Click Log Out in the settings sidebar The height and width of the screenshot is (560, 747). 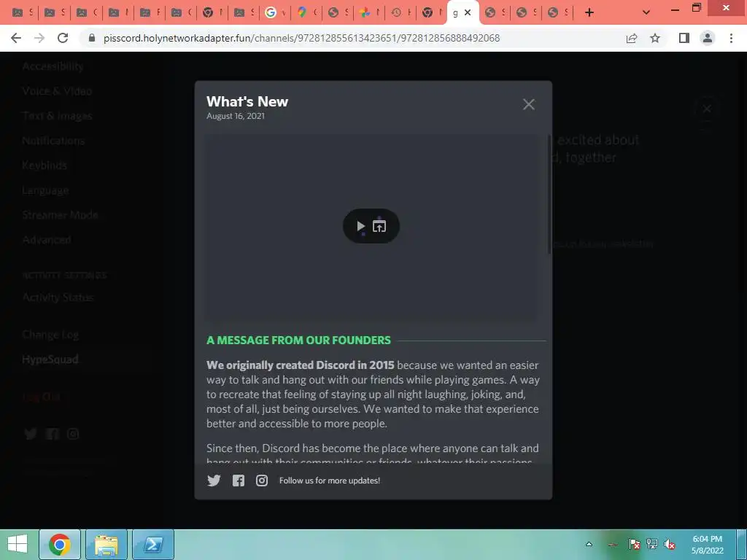(41, 397)
